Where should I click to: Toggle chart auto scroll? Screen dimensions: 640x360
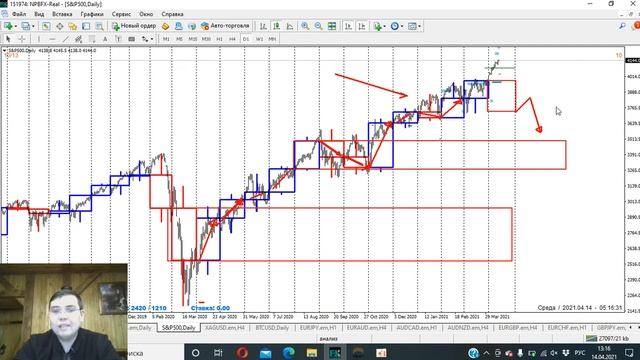(348, 26)
